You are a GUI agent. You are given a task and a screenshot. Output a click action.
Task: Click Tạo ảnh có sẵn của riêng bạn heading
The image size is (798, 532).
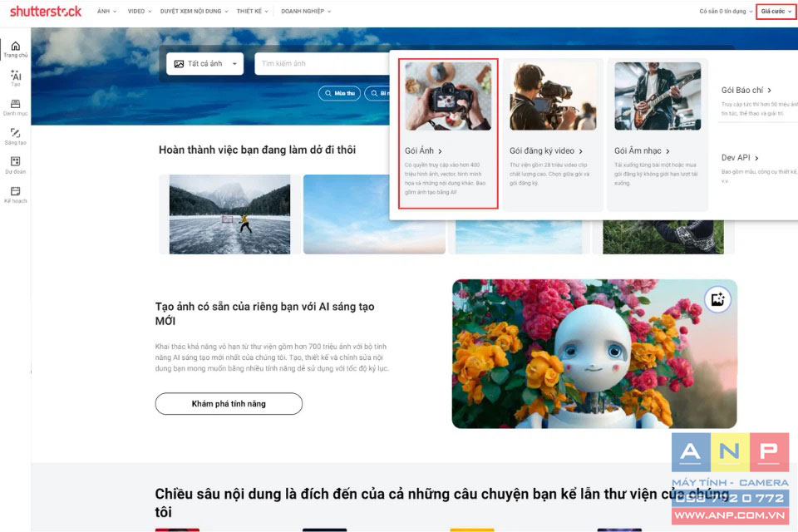264,313
